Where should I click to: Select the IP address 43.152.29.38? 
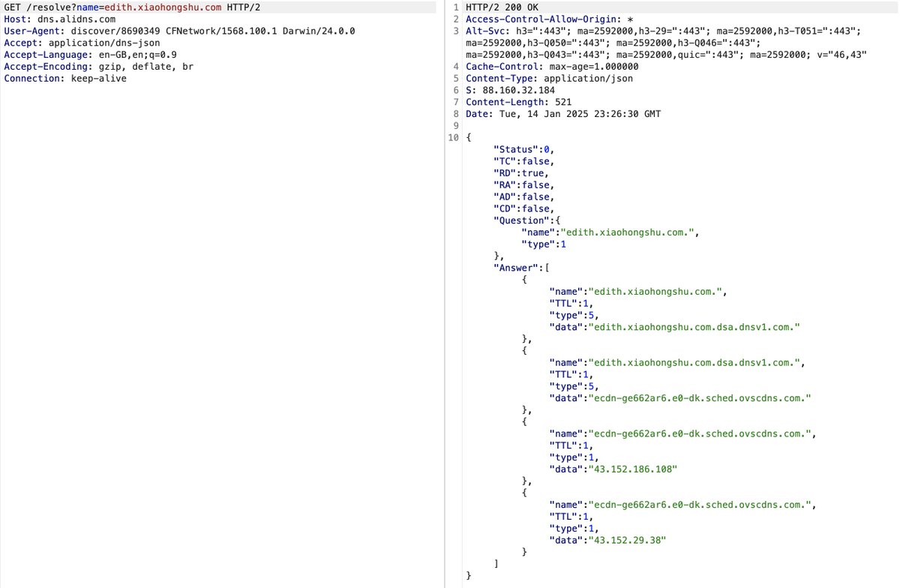[x=628, y=540]
